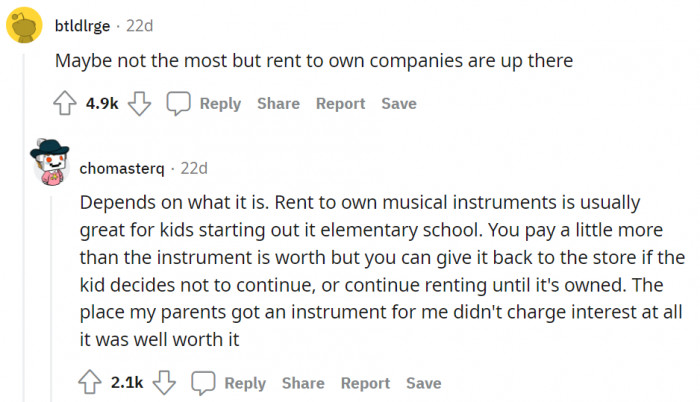
Task: Report chomasterq's reply
Action: 365,383
